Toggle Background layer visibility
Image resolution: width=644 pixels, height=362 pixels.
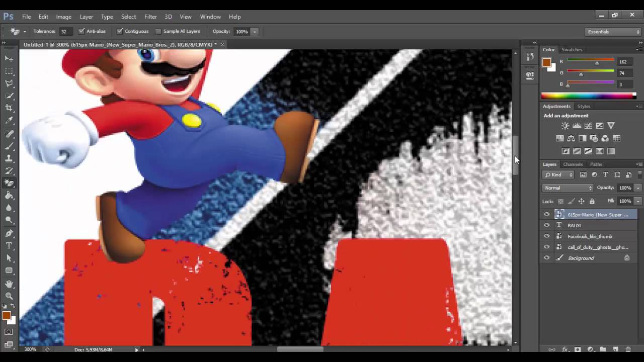point(547,258)
